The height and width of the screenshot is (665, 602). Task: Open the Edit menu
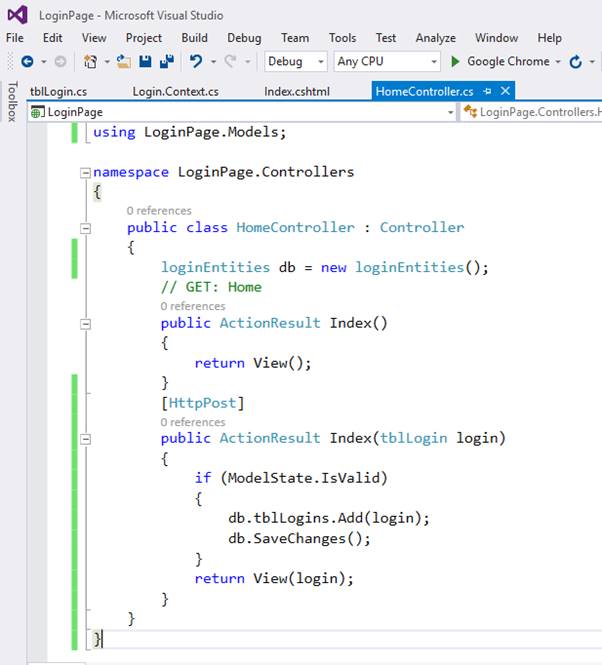click(x=53, y=38)
